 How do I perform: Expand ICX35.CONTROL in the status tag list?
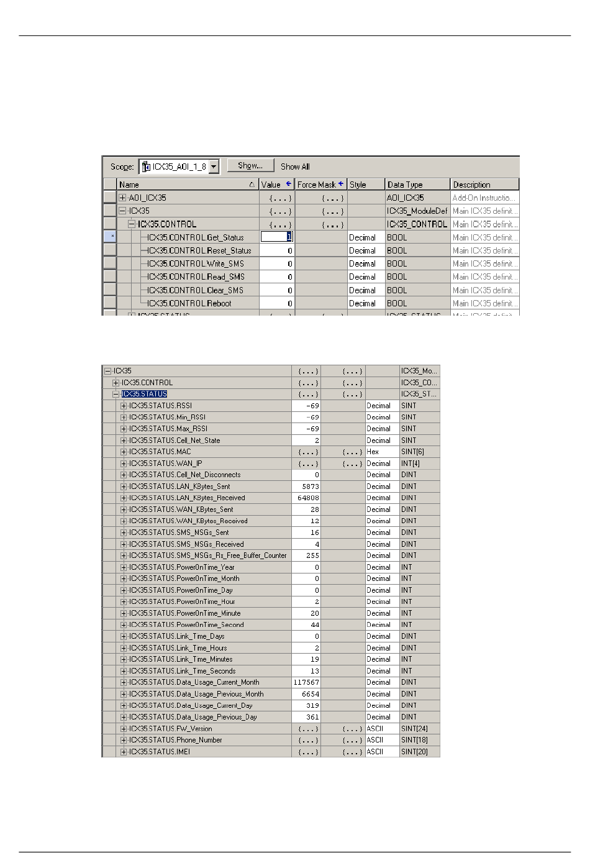pyautogui.click(x=116, y=383)
